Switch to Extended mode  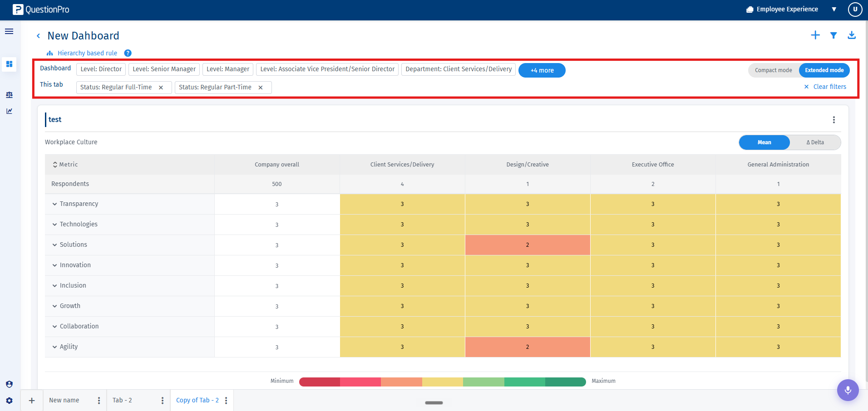[x=824, y=70]
